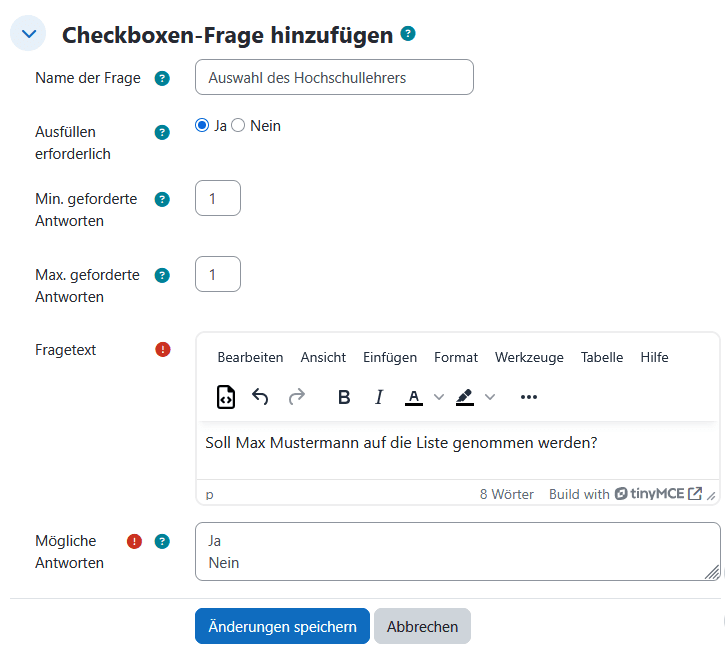Click the editor resize handle icon
The image size is (725, 651).
[x=712, y=495]
